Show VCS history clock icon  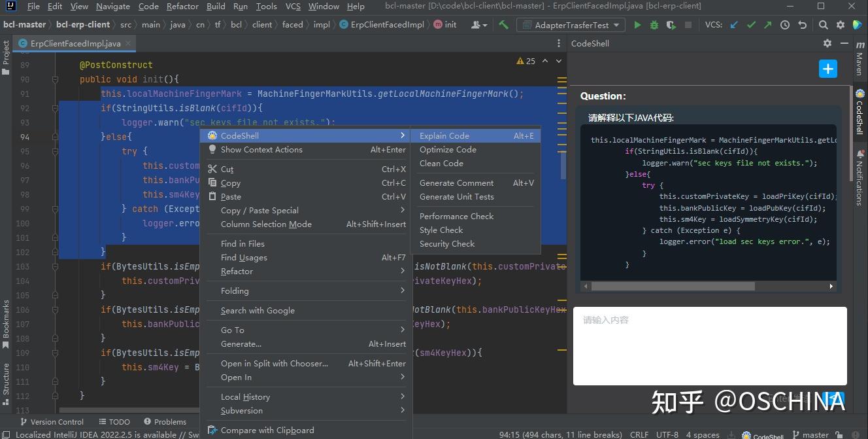click(785, 25)
